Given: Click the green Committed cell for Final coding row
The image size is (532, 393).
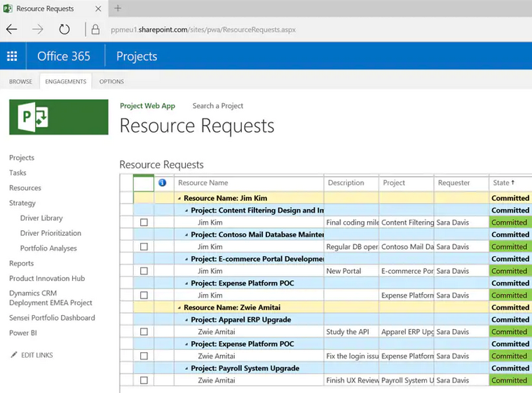Looking at the screenshot, I should (x=510, y=222).
